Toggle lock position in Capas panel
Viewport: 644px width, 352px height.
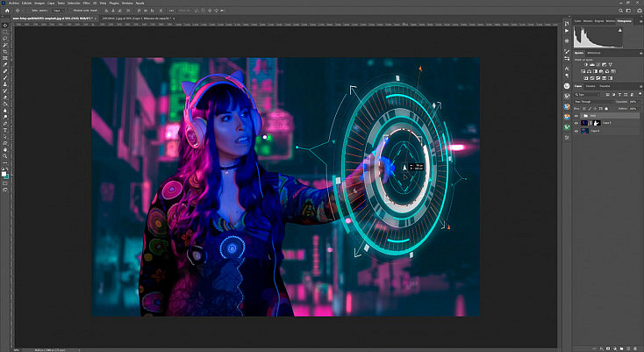tap(595, 109)
